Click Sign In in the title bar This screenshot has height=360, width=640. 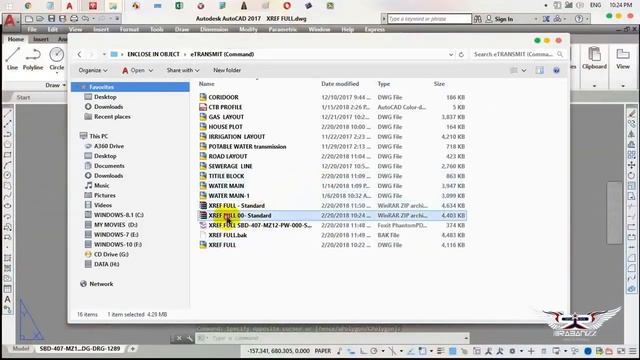[504, 19]
